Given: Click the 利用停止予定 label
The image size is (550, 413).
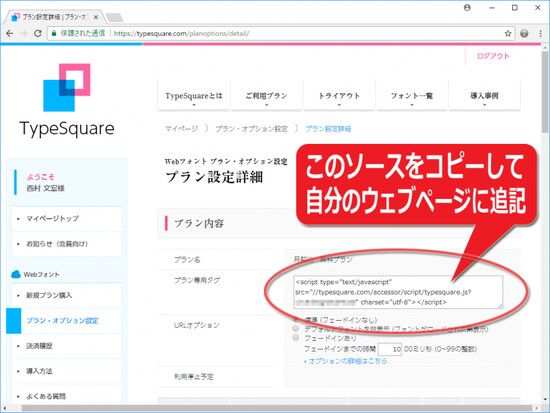Looking at the screenshot, I should [x=194, y=377].
